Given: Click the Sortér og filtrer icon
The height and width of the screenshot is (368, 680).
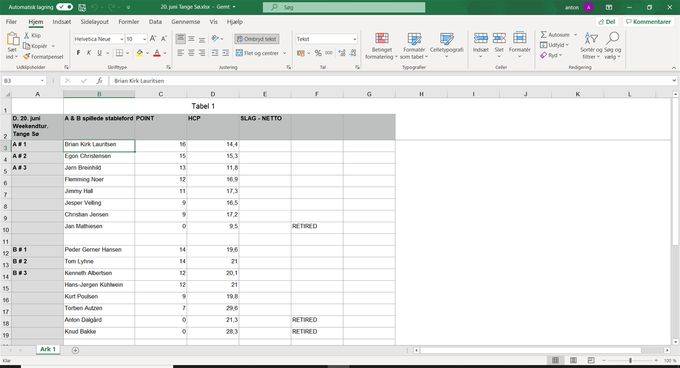Looking at the screenshot, I should tap(591, 46).
